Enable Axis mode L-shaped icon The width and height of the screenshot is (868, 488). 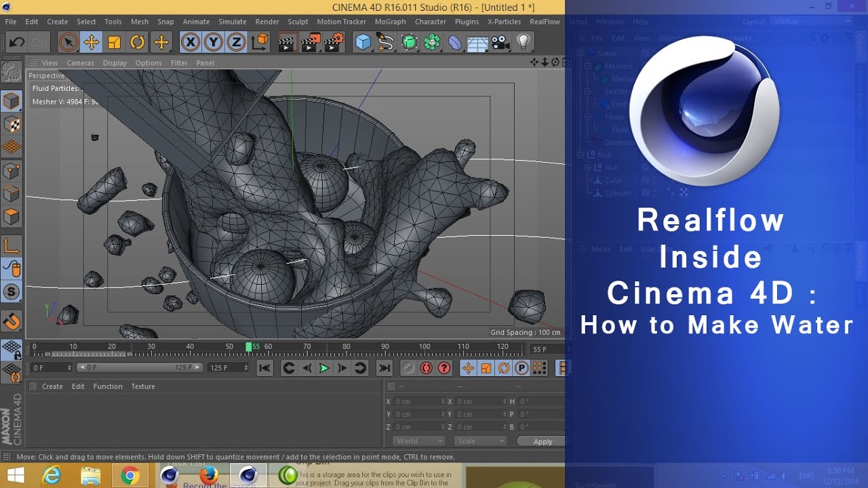(x=12, y=245)
